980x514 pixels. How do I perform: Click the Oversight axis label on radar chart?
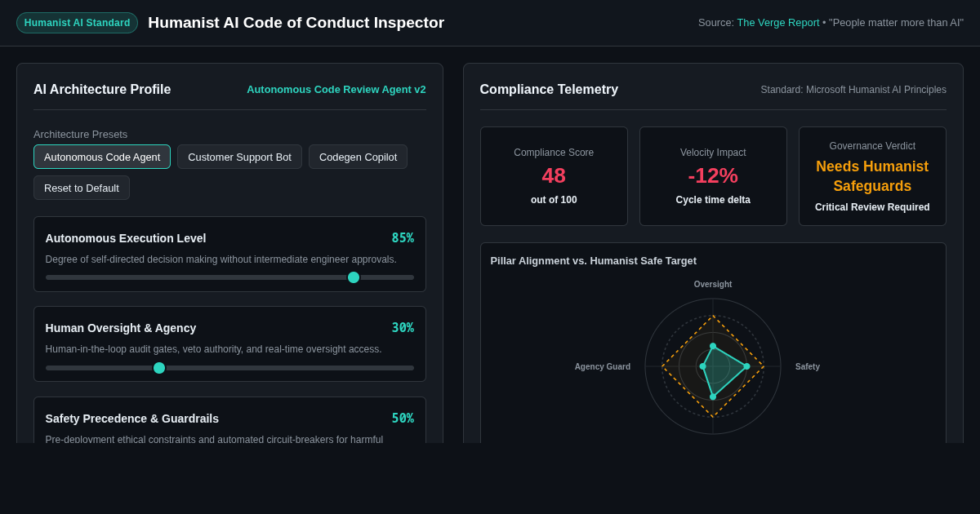713,285
